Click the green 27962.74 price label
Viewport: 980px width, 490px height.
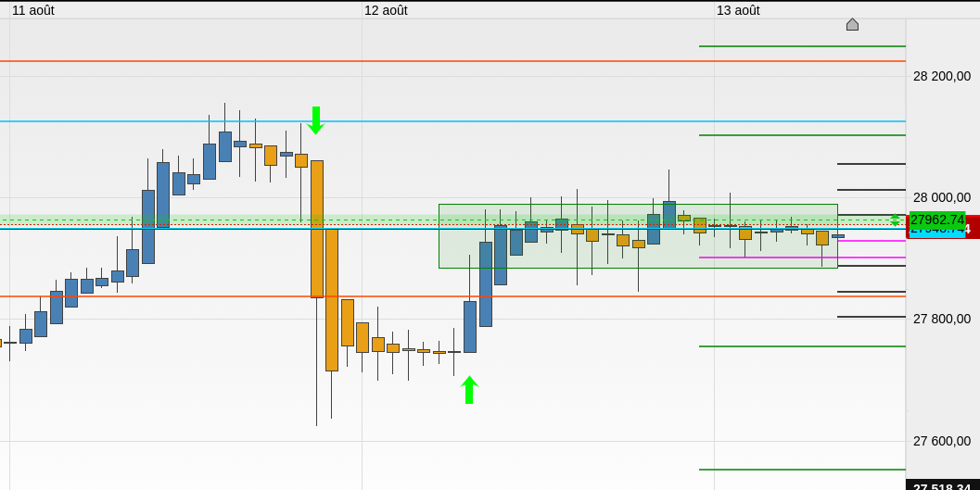[936, 220]
